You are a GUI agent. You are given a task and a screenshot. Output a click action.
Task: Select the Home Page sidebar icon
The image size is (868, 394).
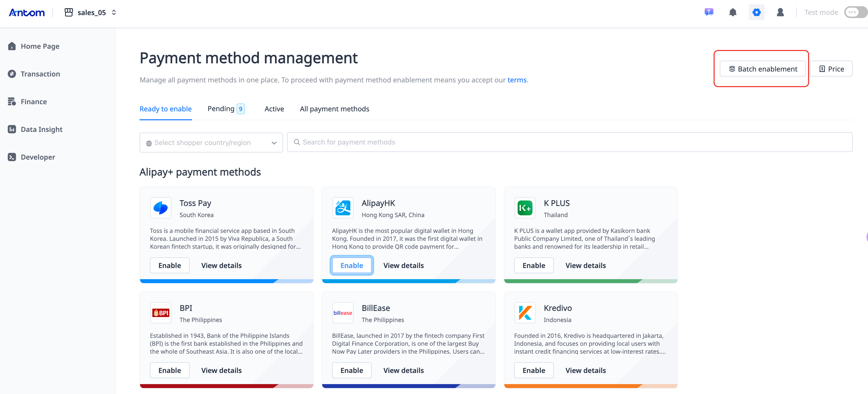(12, 46)
